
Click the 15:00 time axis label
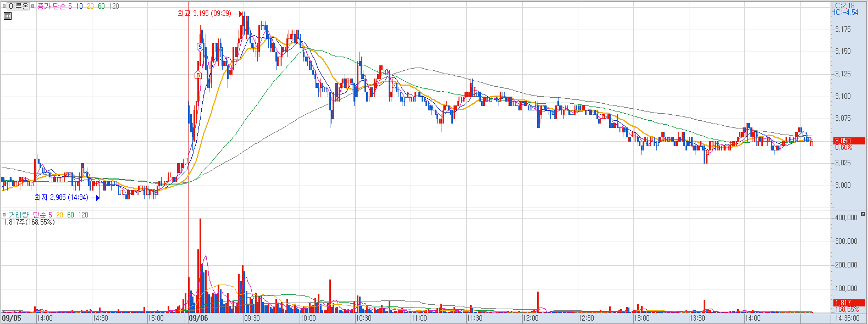pos(156,318)
